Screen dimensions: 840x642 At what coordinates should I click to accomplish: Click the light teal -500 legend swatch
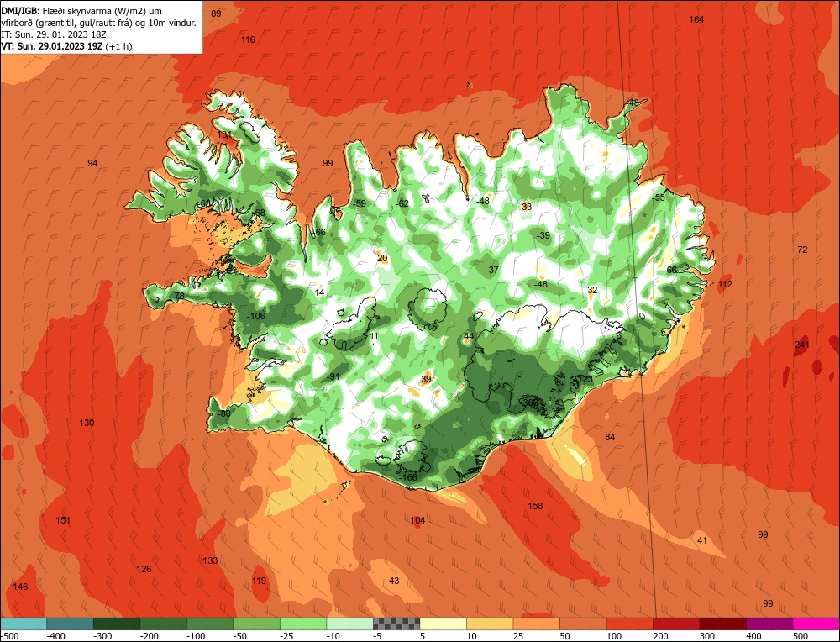pos(24,624)
